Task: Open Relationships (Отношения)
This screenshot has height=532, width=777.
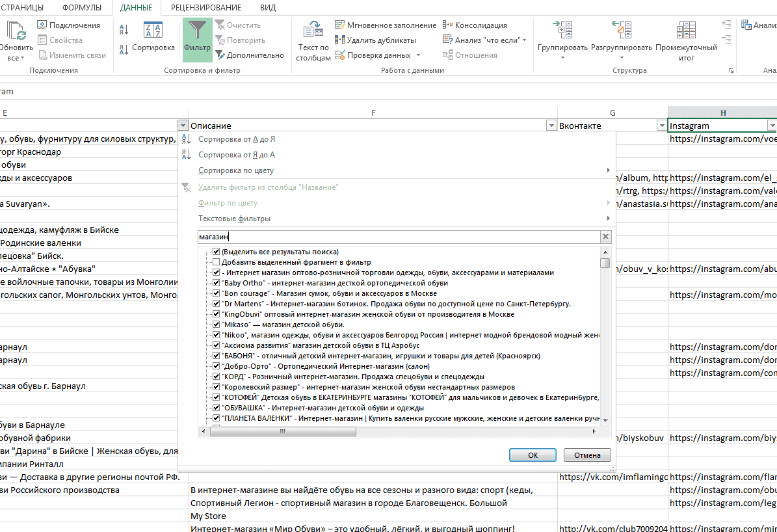Action: tap(469, 55)
